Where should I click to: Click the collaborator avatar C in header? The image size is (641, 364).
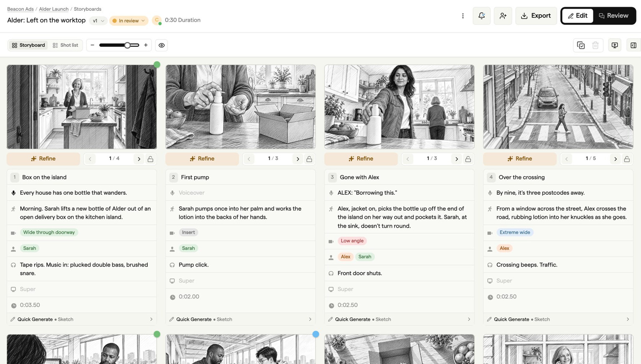157,20
